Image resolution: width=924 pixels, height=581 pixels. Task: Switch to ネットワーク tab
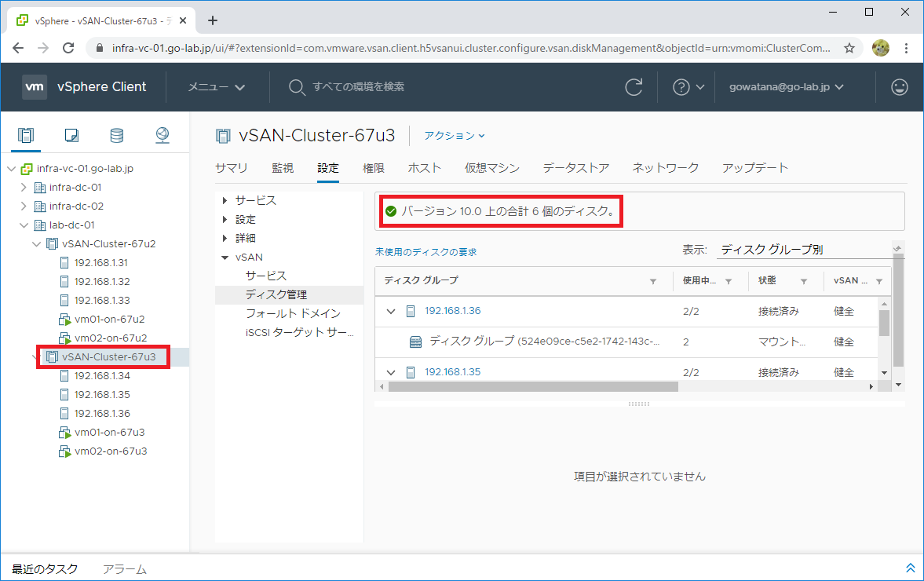tap(665, 168)
